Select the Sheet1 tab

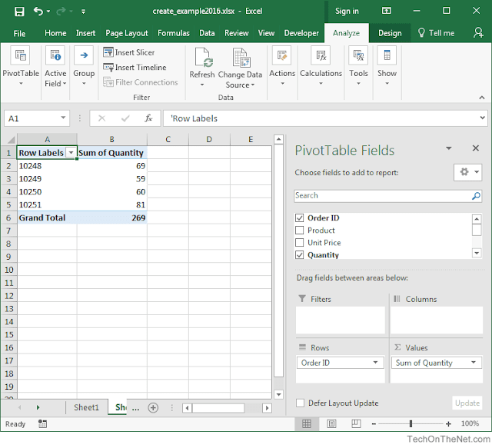tap(86, 407)
